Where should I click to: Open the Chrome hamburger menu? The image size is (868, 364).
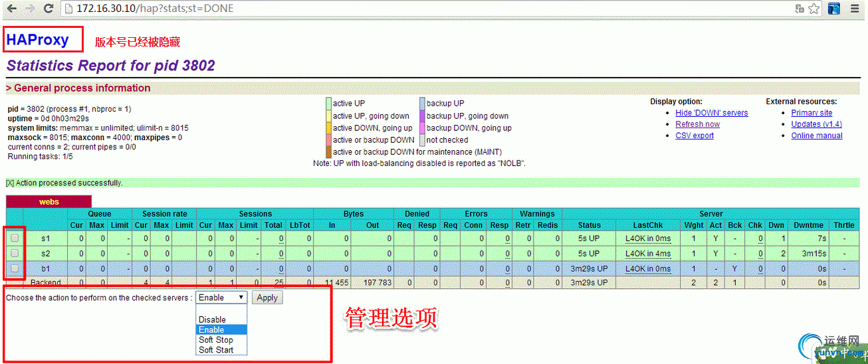855,9
